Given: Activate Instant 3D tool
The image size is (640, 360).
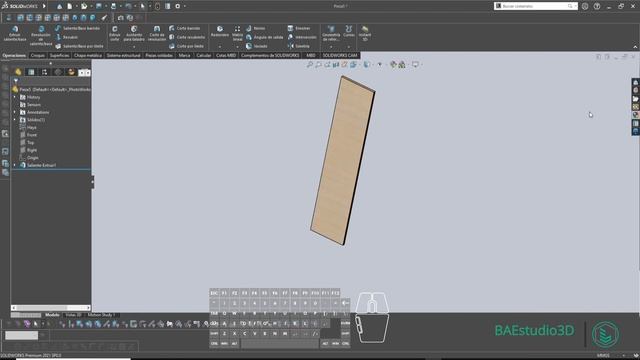Looking at the screenshot, I should [x=365, y=33].
